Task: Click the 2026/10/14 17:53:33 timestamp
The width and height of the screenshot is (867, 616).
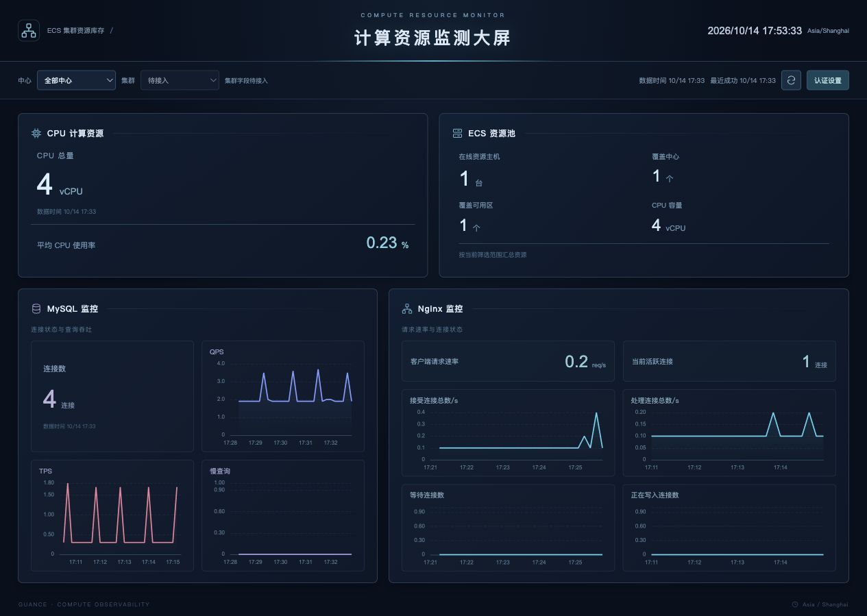Action: coord(755,31)
